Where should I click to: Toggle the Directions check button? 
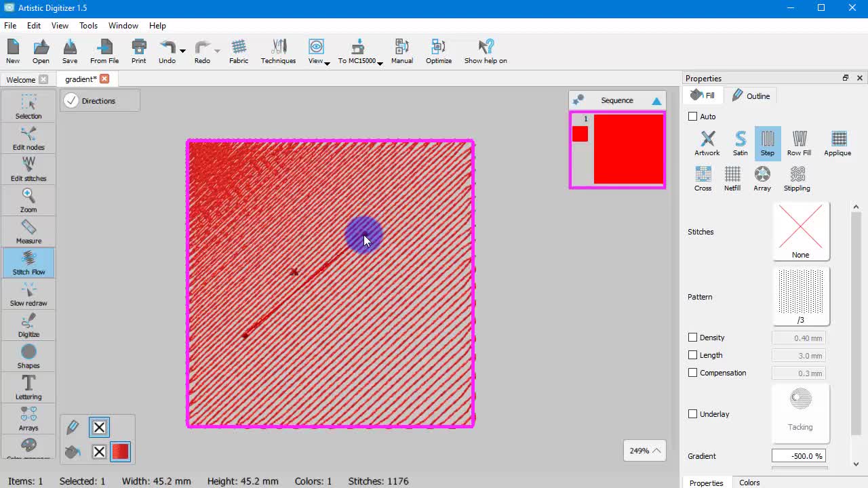[x=71, y=101]
